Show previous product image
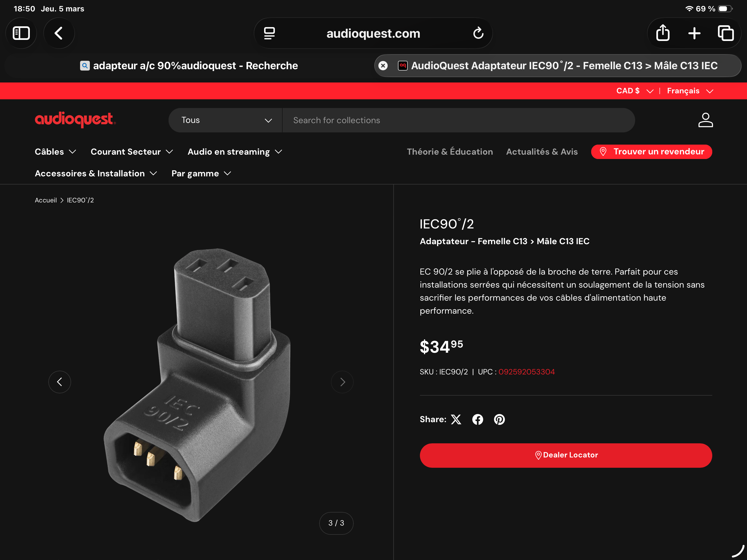This screenshot has width=747, height=560. (x=60, y=382)
